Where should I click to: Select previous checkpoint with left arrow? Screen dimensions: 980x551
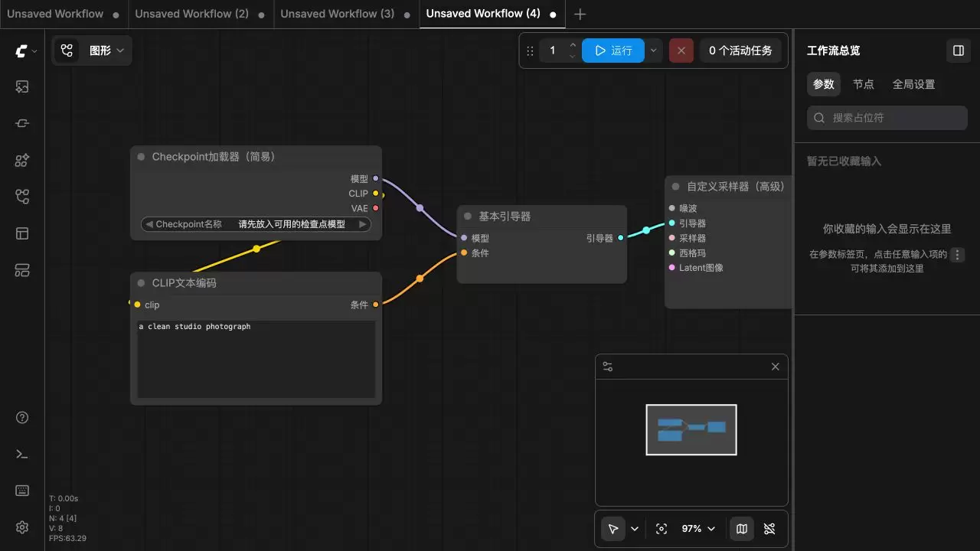(x=149, y=224)
